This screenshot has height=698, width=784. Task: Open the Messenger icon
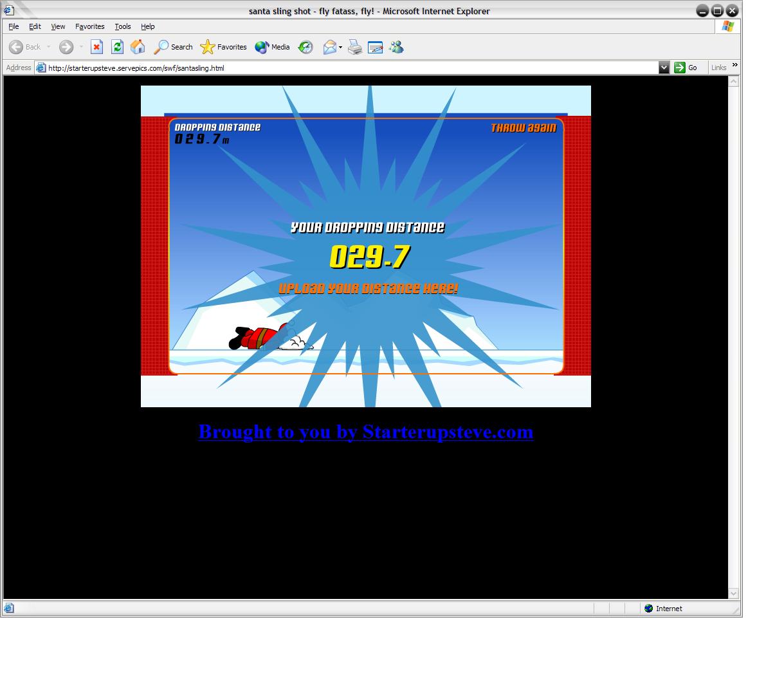tap(396, 47)
